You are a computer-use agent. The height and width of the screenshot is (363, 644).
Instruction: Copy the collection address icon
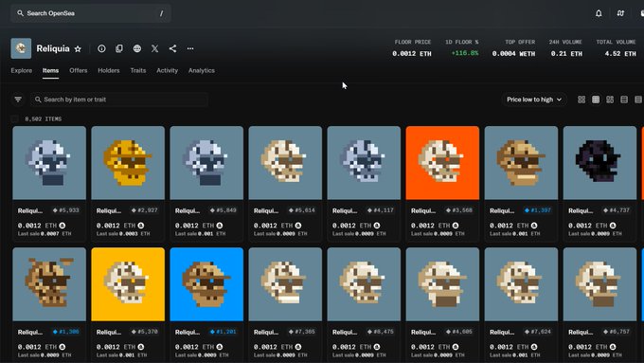pyautogui.click(x=119, y=48)
